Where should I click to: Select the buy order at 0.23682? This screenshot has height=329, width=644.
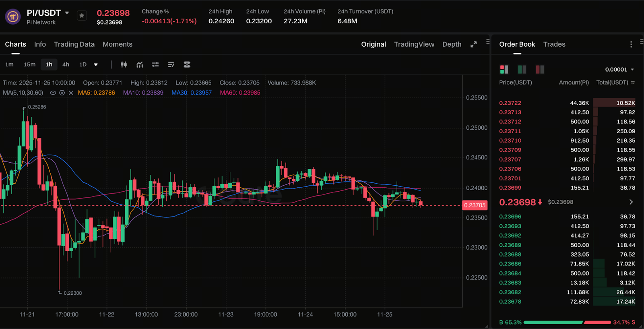[x=567, y=292]
